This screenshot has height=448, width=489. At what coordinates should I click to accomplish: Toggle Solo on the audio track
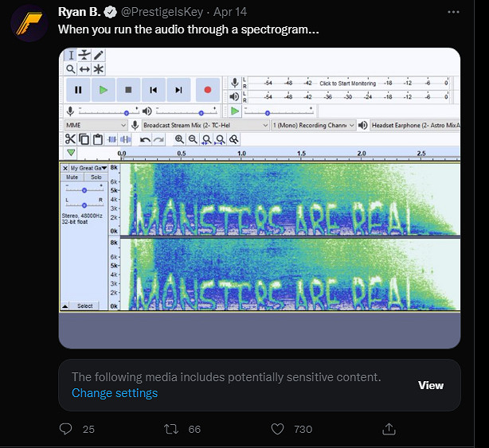pos(96,177)
